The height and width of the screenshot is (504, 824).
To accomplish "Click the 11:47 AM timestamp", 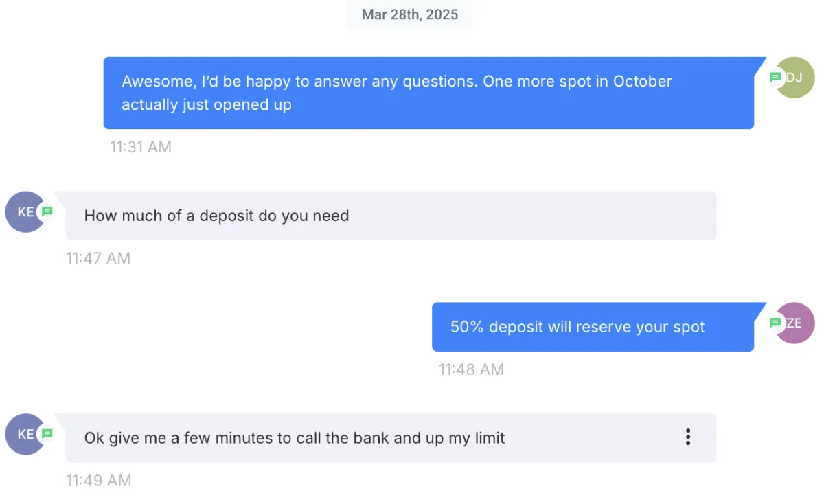I will 98,258.
